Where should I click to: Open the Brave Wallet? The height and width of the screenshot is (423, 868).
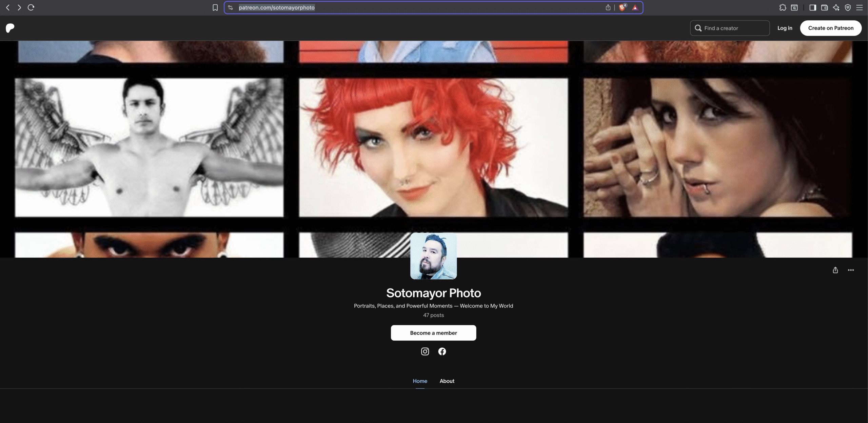pos(824,7)
